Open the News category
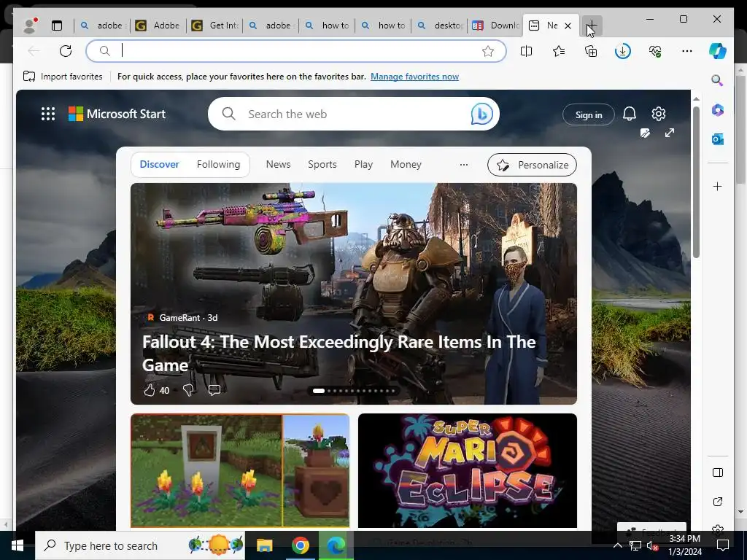 pyautogui.click(x=278, y=164)
